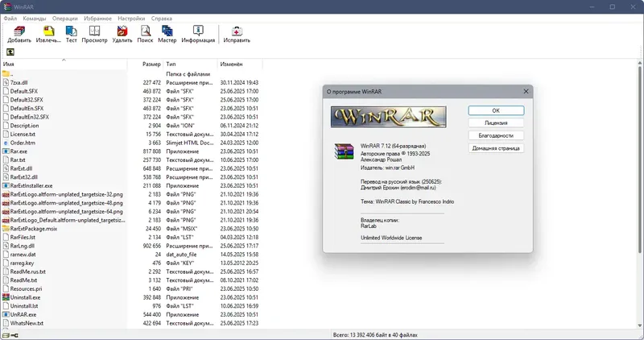Click the vertical scrollbar down arrow
This screenshot has height=340, width=644.
(x=640, y=325)
